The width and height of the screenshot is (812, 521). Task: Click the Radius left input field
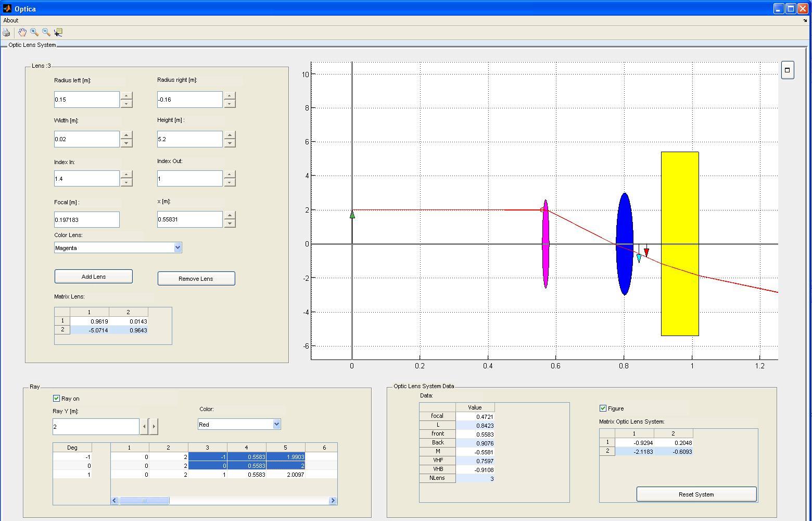(87, 100)
